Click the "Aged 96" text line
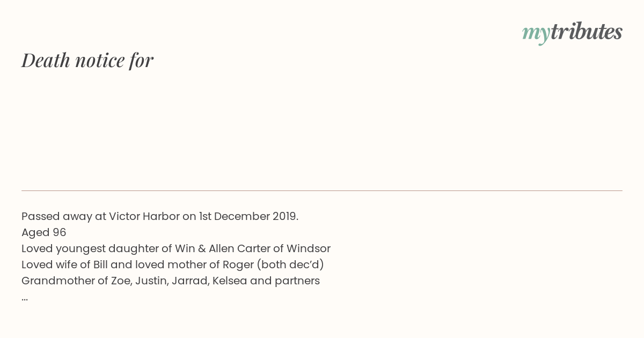This screenshot has width=644, height=338. click(x=44, y=232)
